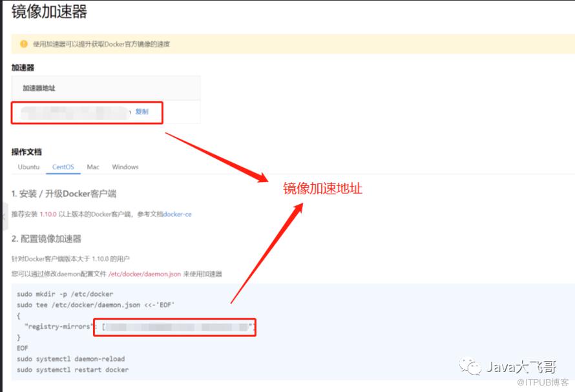Click the WeChat logo icon in watermark
The height and width of the screenshot is (392, 575).
click(x=470, y=366)
